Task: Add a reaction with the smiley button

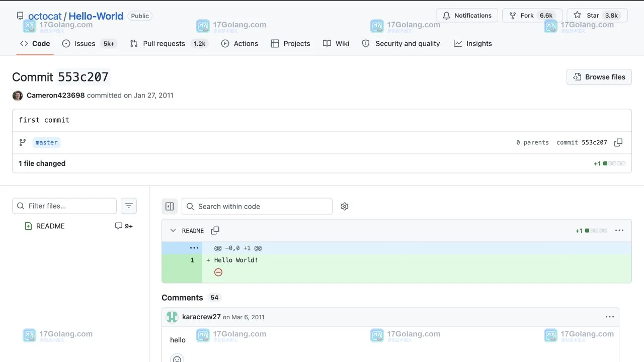Action: point(177,359)
